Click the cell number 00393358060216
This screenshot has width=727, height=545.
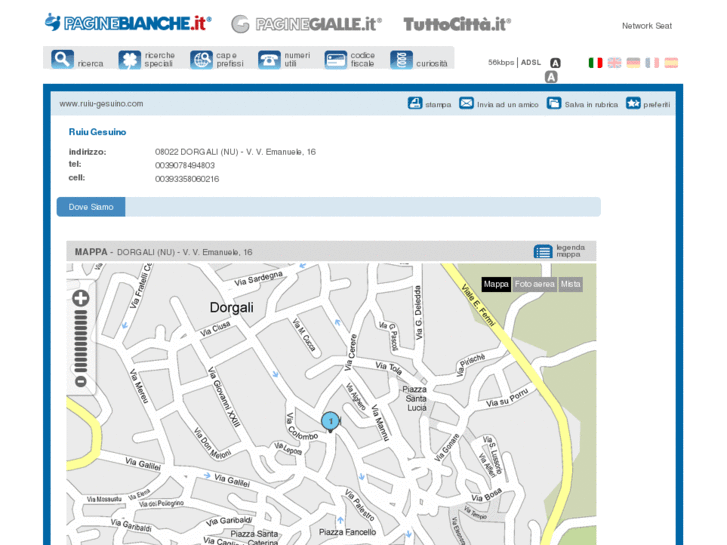click(x=187, y=179)
